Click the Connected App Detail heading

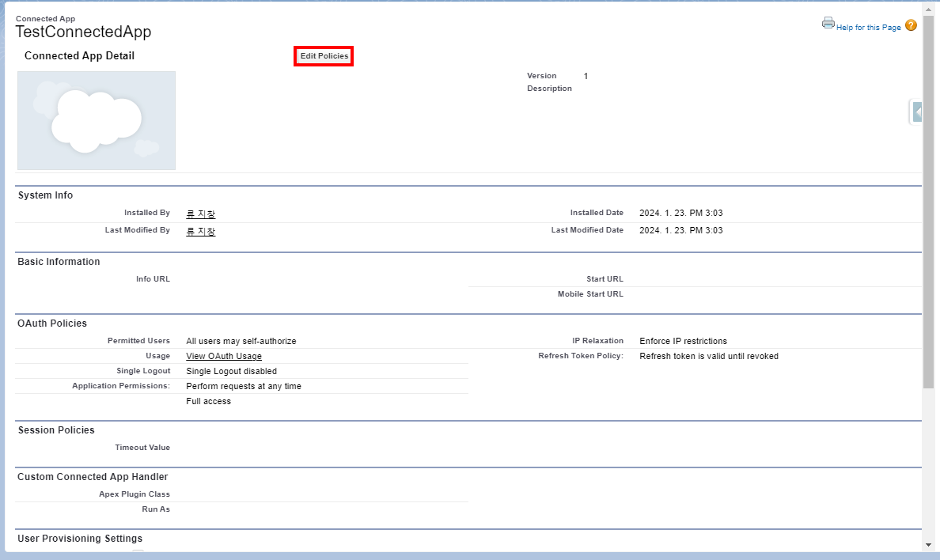79,55
